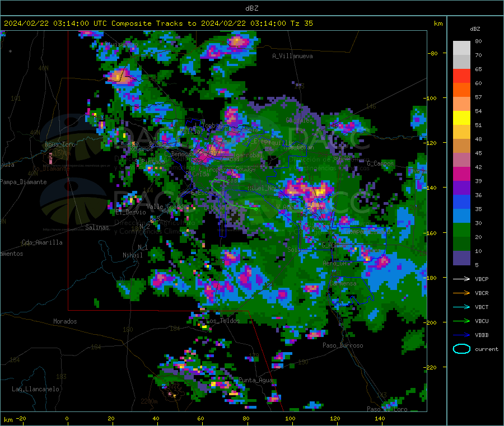Click the 'C_Campos' map label

tap(380, 163)
